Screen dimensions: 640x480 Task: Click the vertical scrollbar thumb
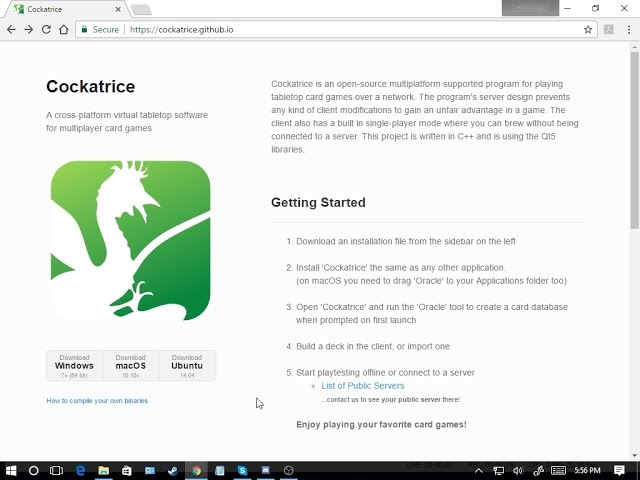click(x=634, y=140)
